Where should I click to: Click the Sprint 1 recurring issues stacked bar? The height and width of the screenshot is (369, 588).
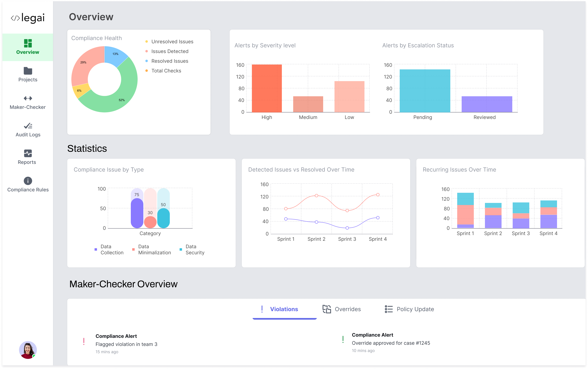pos(465,210)
